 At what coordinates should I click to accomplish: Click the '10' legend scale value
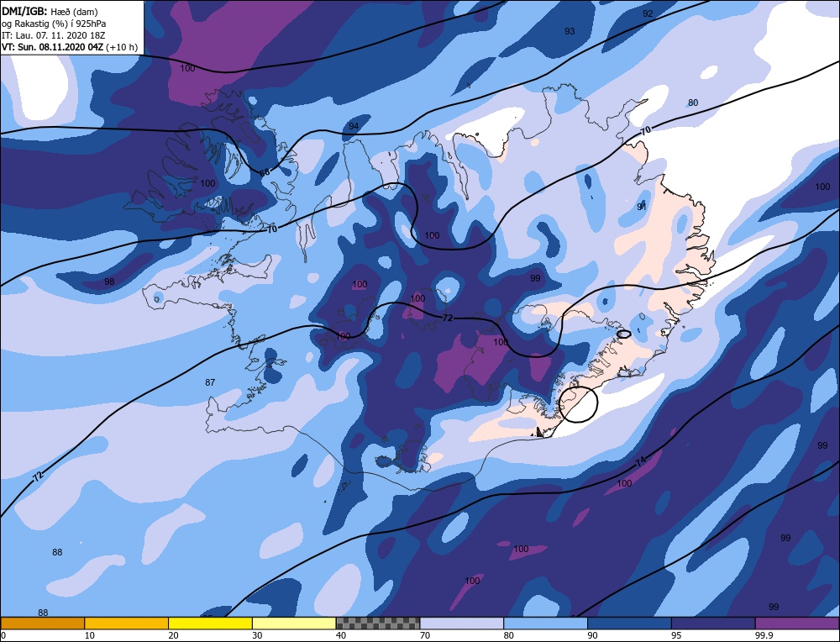90,635
